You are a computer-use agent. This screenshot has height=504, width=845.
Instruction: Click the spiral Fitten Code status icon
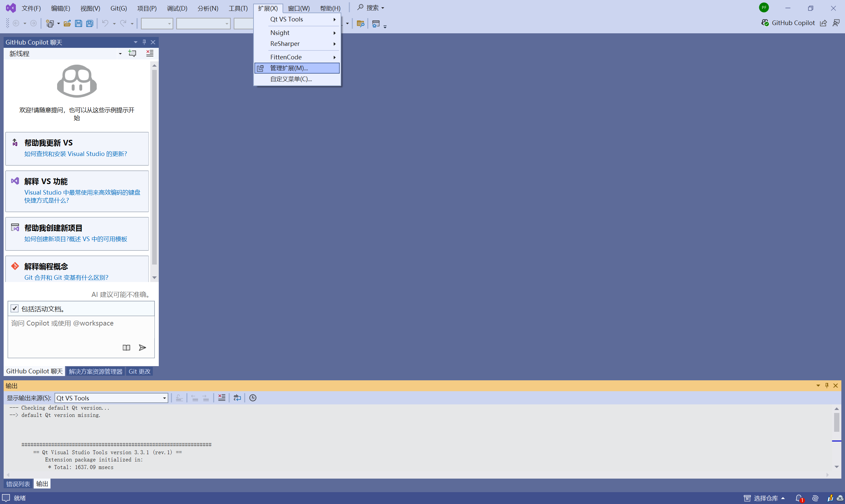pos(815,498)
